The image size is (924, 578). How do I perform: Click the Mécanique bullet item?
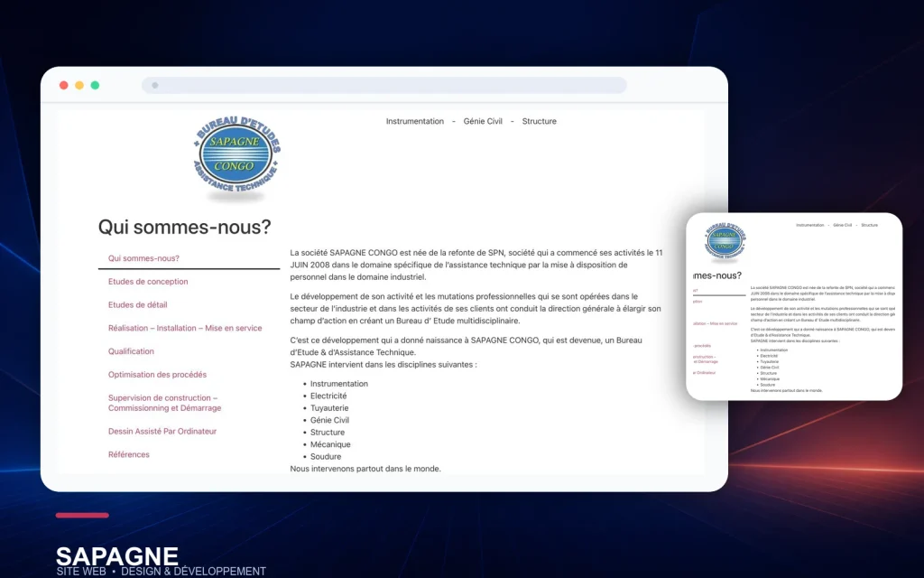(330, 444)
